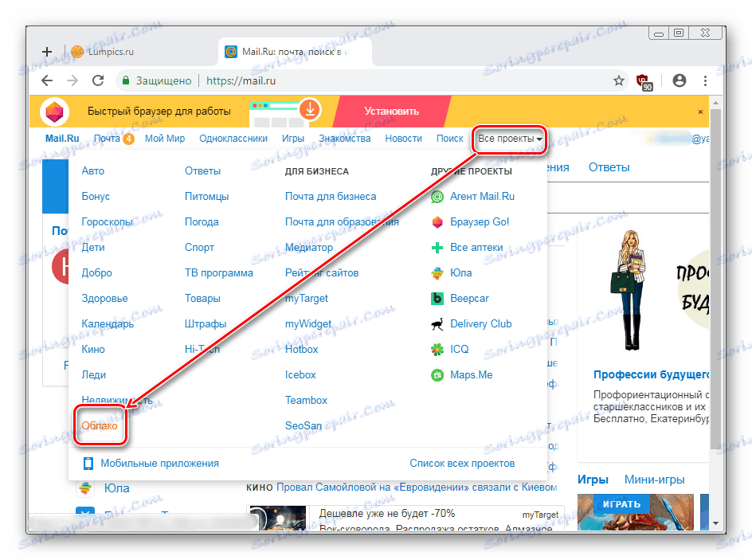
Task: Click the Юла icon in dropdown
Action: (x=437, y=272)
